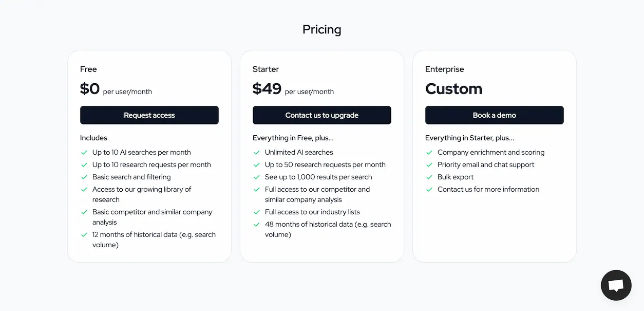The height and width of the screenshot is (311, 644).
Task: Click the checkmark beside Full access to industry lists
Action: click(x=256, y=212)
